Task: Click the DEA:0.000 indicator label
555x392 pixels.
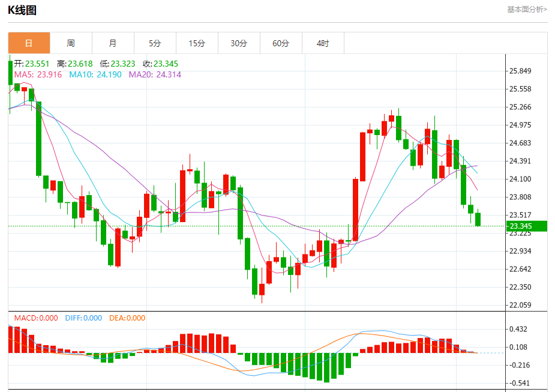Action: coord(127,318)
